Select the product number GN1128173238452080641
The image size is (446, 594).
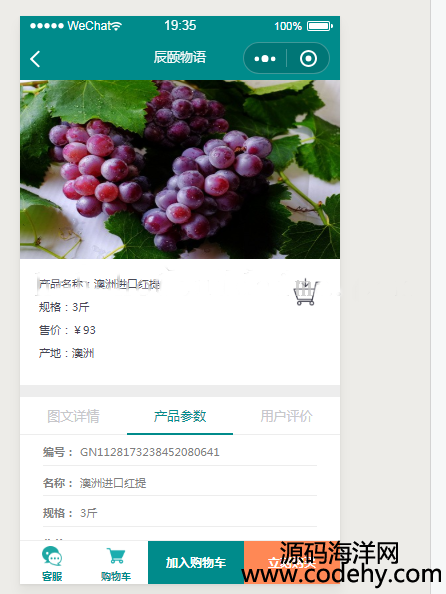click(x=150, y=452)
